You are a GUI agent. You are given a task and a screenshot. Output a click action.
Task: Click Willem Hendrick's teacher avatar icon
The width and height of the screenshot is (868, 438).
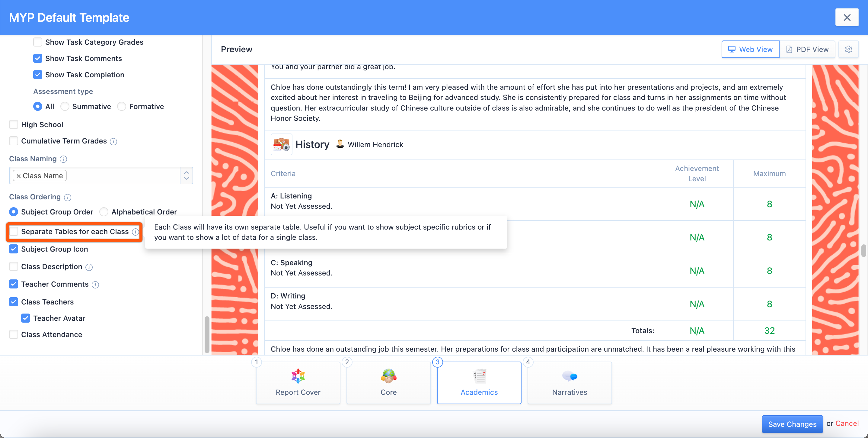(340, 144)
